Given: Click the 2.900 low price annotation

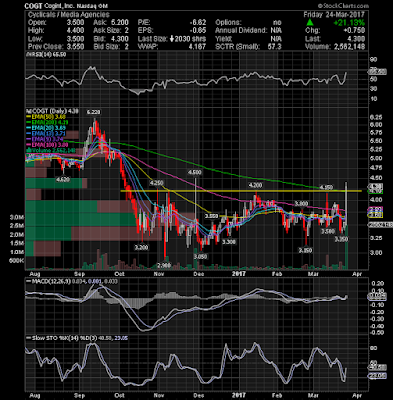Looking at the screenshot, I should point(164,265).
